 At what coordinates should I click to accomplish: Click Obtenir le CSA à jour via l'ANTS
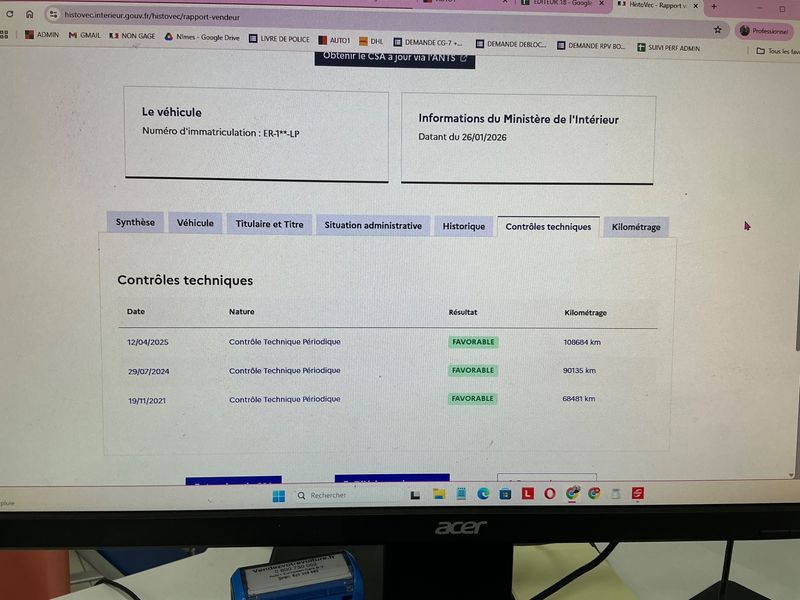coord(394,58)
